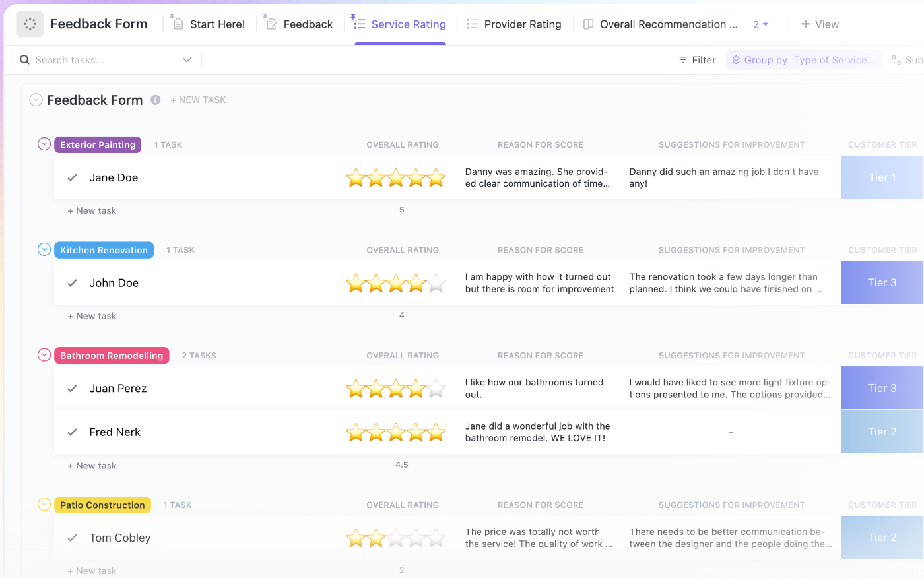Screen dimensions: 924x578
Task: Toggle the checkmark for Tom Cobley
Action: click(73, 538)
